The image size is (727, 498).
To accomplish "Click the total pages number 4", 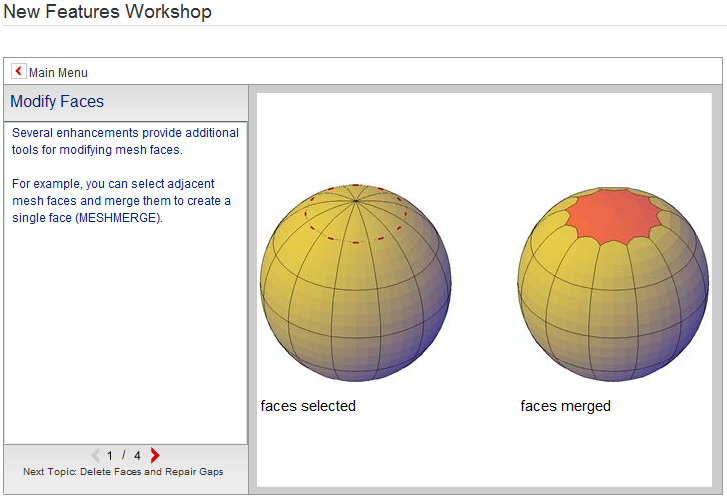I will click(137, 456).
